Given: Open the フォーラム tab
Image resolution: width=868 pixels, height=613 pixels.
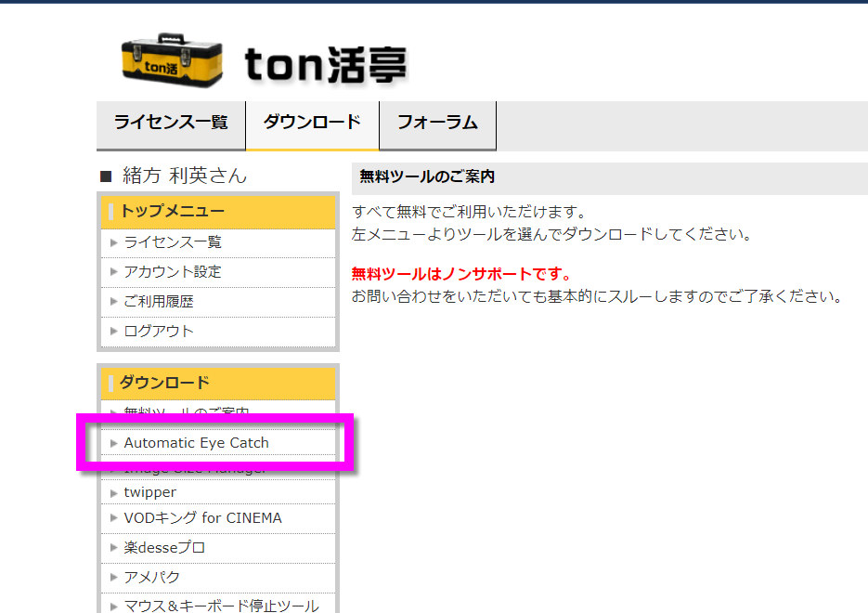Looking at the screenshot, I should tap(437, 123).
